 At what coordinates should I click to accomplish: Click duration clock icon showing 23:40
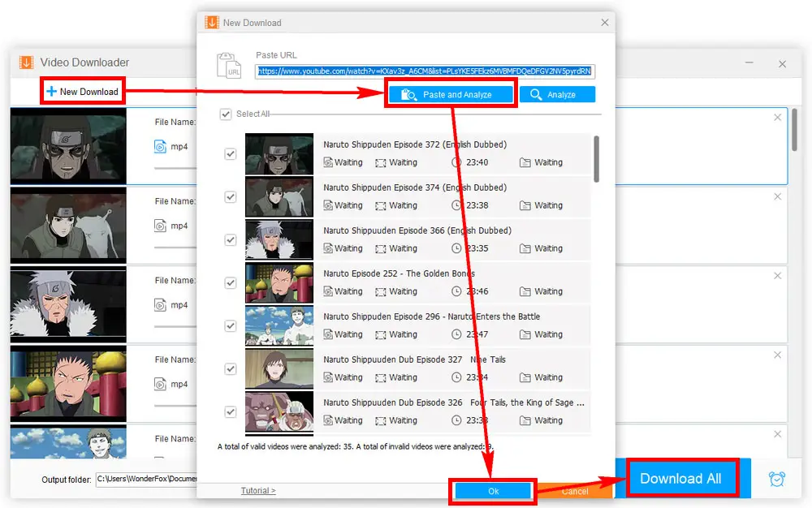pos(456,162)
